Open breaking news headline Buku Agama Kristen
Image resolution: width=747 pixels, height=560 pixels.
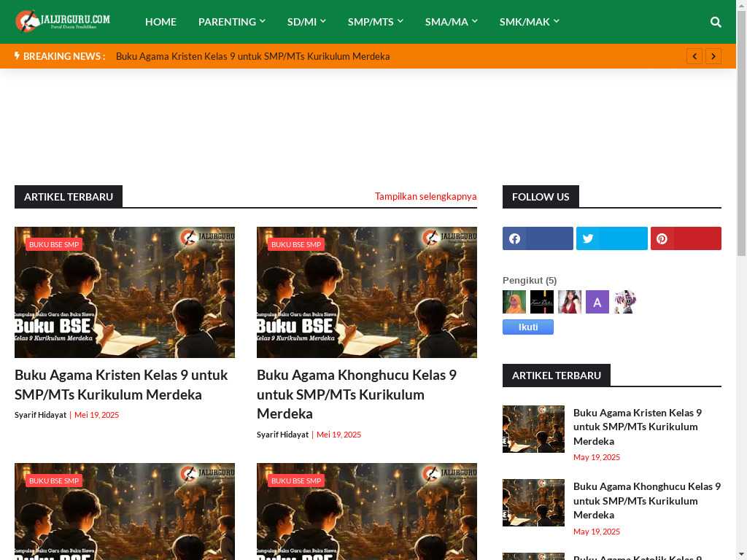click(x=252, y=56)
